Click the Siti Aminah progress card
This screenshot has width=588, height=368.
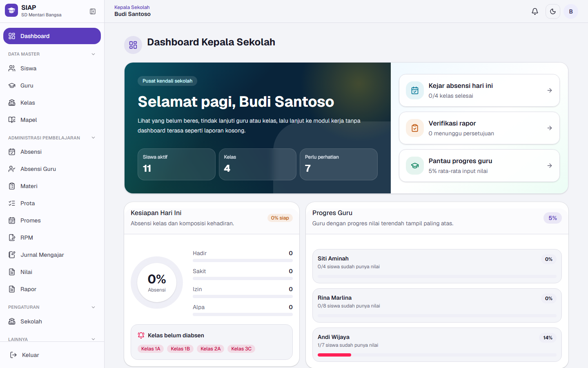point(437,266)
